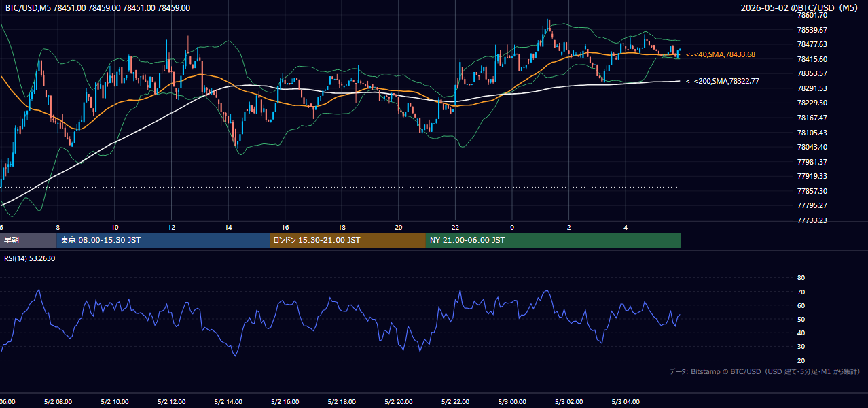
Task: Click the 200 SMA 78322.77 label
Action: tap(723, 81)
